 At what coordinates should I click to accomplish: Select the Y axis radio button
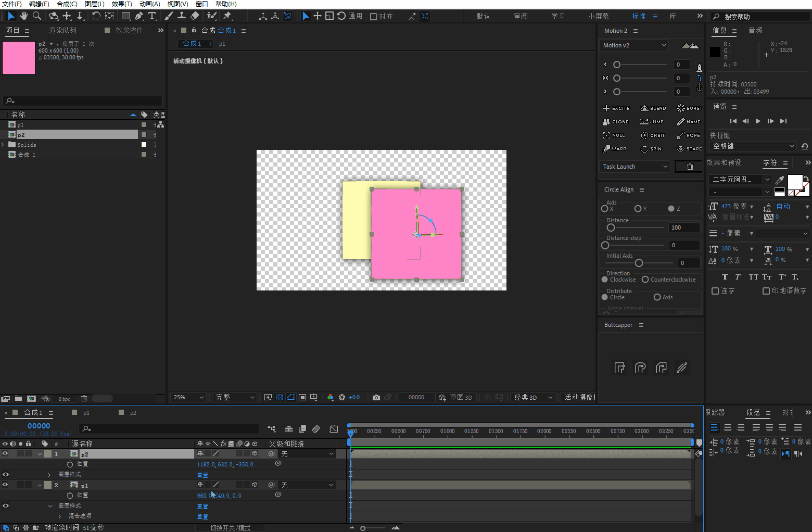pos(638,209)
